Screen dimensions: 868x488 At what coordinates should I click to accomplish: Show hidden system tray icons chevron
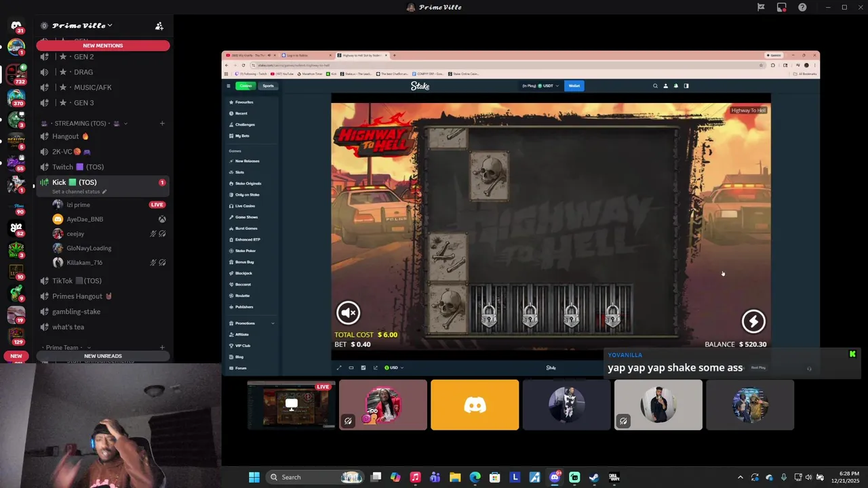(x=741, y=477)
